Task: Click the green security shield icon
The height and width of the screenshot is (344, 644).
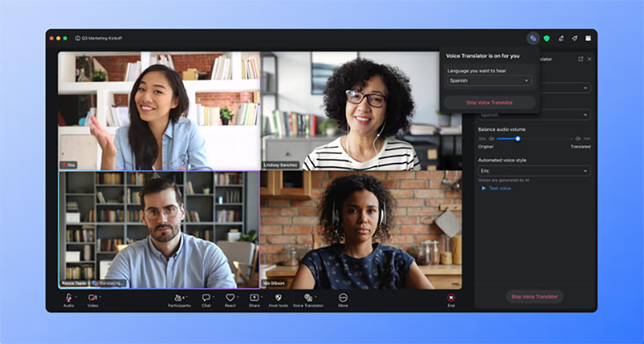Action: (547, 38)
